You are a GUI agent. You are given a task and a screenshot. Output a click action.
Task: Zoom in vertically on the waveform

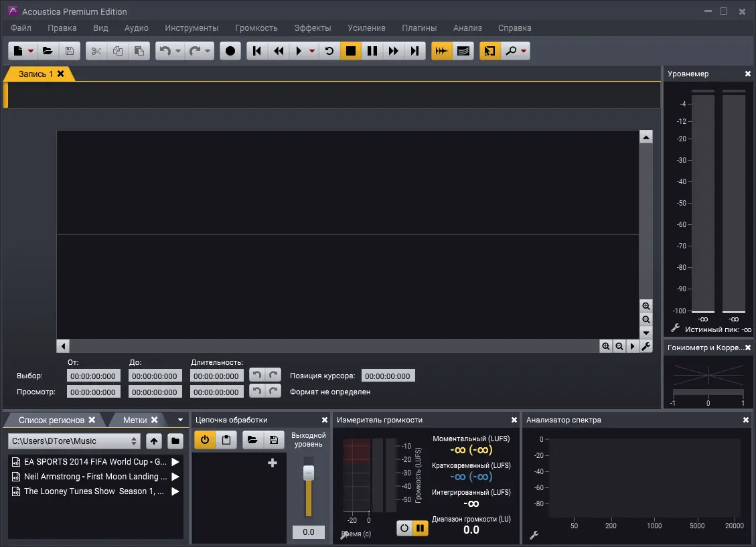coord(646,306)
